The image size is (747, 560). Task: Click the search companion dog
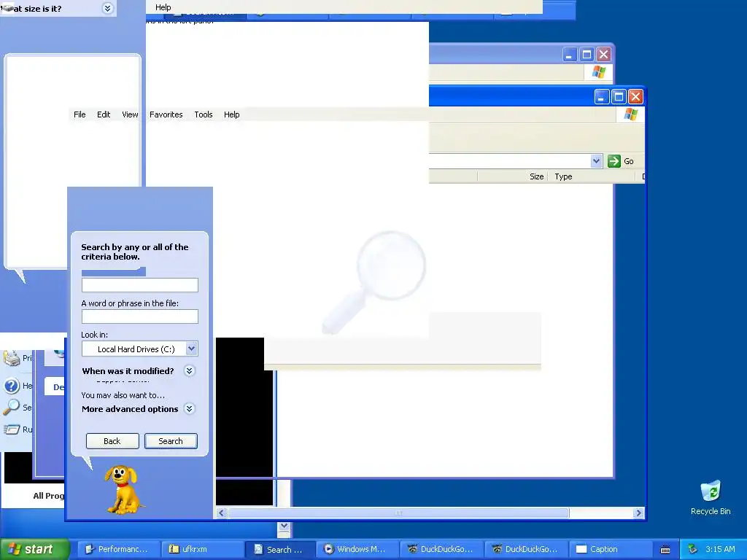coord(123,489)
